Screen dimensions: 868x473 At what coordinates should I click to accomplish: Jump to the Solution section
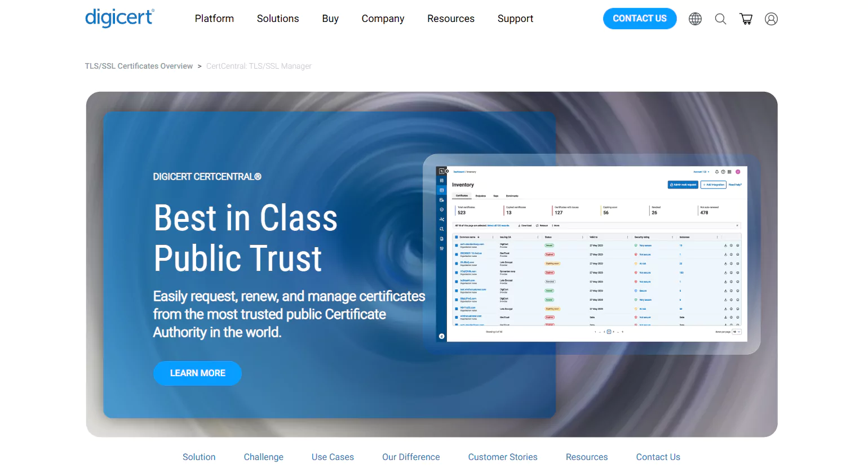coord(199,457)
